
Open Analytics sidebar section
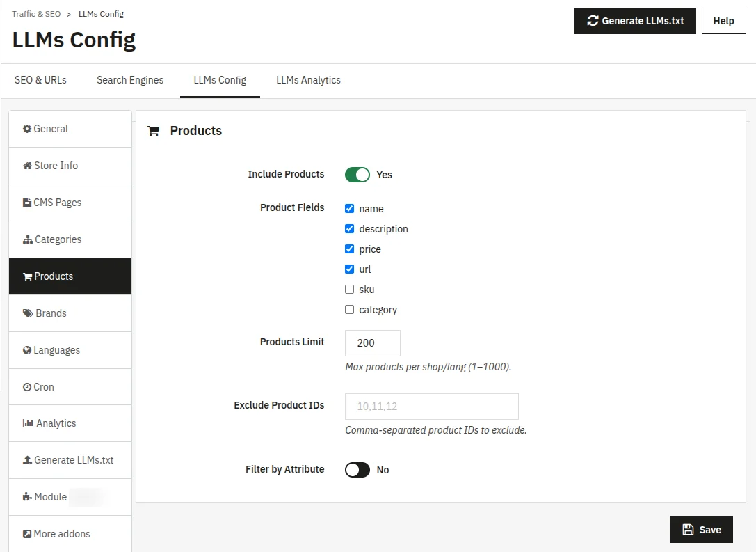click(x=70, y=423)
